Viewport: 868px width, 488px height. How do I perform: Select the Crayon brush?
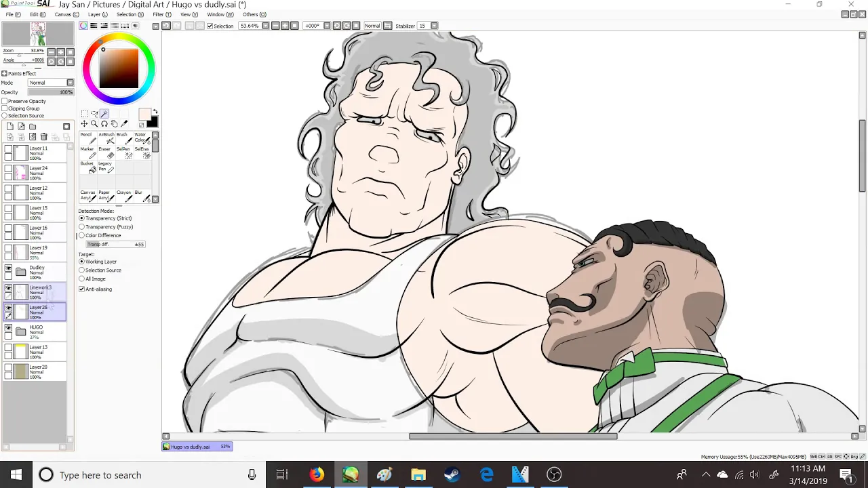pos(123,195)
